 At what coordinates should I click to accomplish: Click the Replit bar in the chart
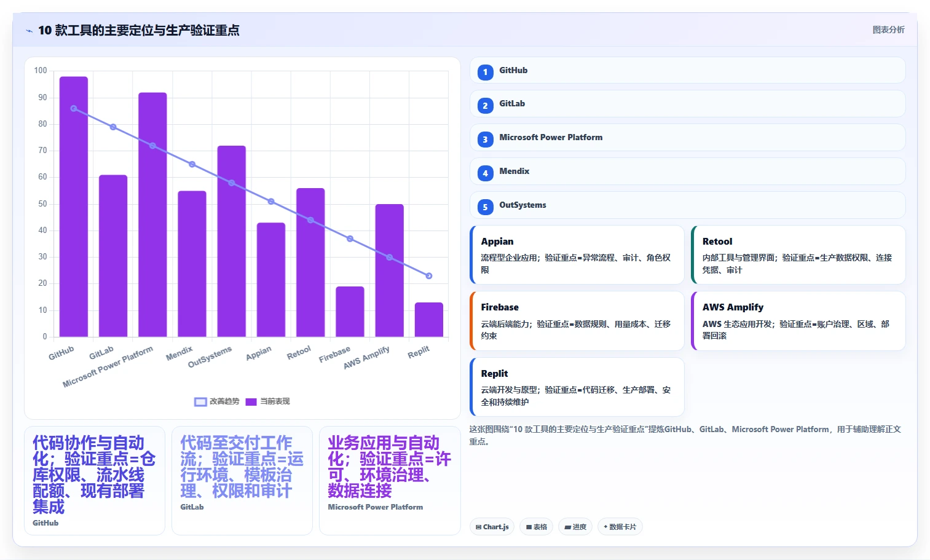pos(429,320)
